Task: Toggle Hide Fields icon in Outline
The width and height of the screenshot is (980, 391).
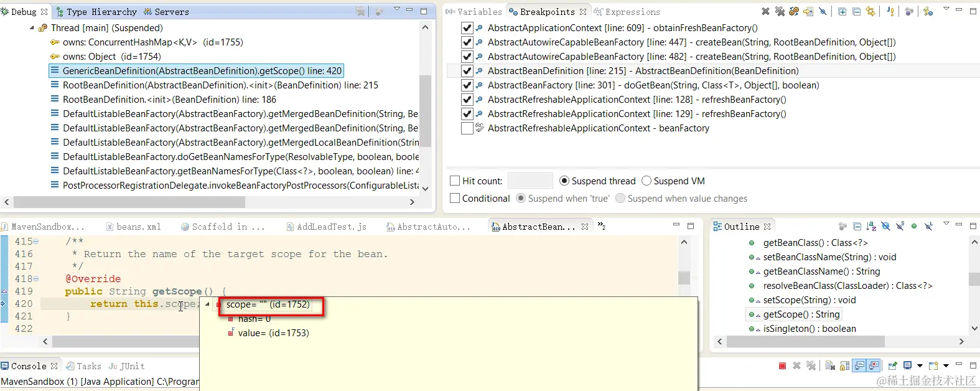Action: pyautogui.click(x=885, y=227)
